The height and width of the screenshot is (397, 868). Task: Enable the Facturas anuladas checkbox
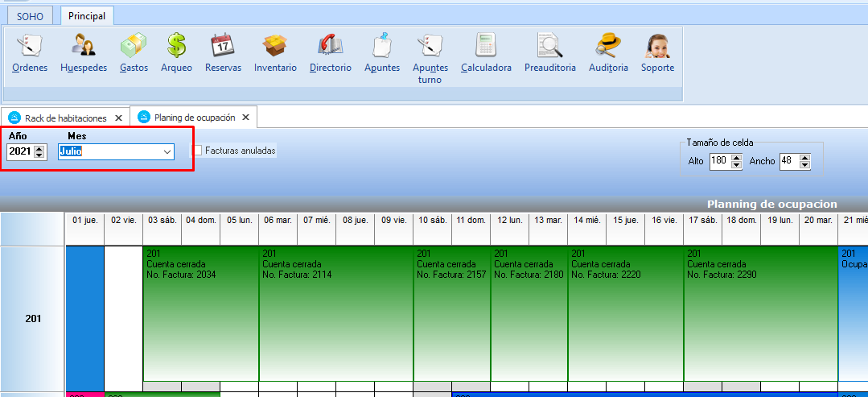click(197, 151)
